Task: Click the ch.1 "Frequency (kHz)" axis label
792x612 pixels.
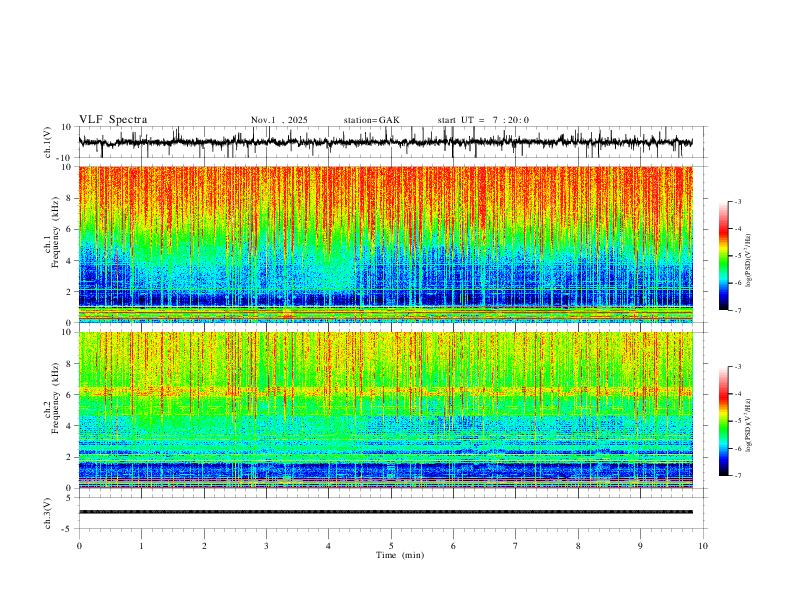Action: click(x=55, y=233)
